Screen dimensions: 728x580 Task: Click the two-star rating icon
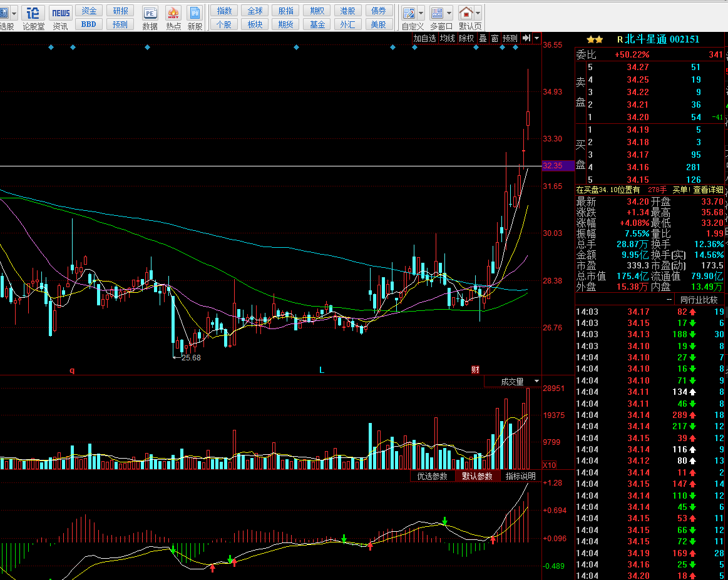[595, 40]
